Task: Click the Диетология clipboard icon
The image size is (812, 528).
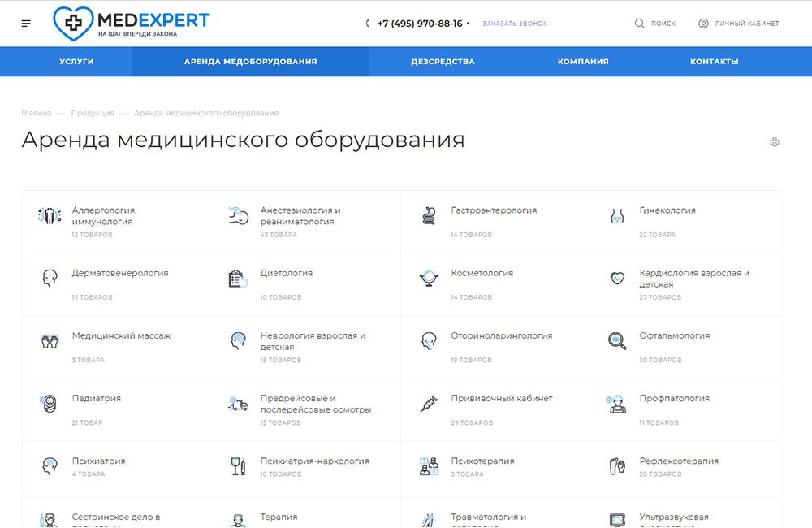Action: click(x=237, y=279)
